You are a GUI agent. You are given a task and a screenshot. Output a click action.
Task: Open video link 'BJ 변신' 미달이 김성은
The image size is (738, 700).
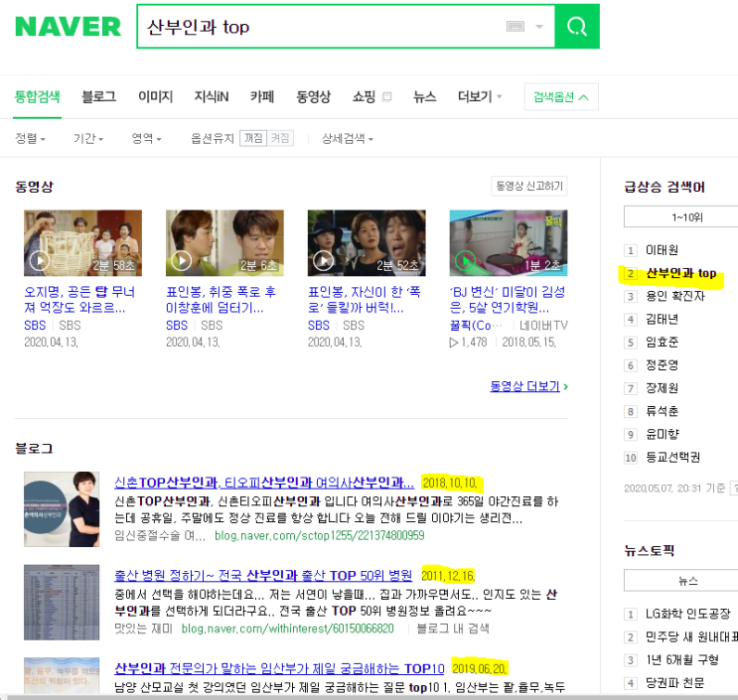[x=508, y=300]
